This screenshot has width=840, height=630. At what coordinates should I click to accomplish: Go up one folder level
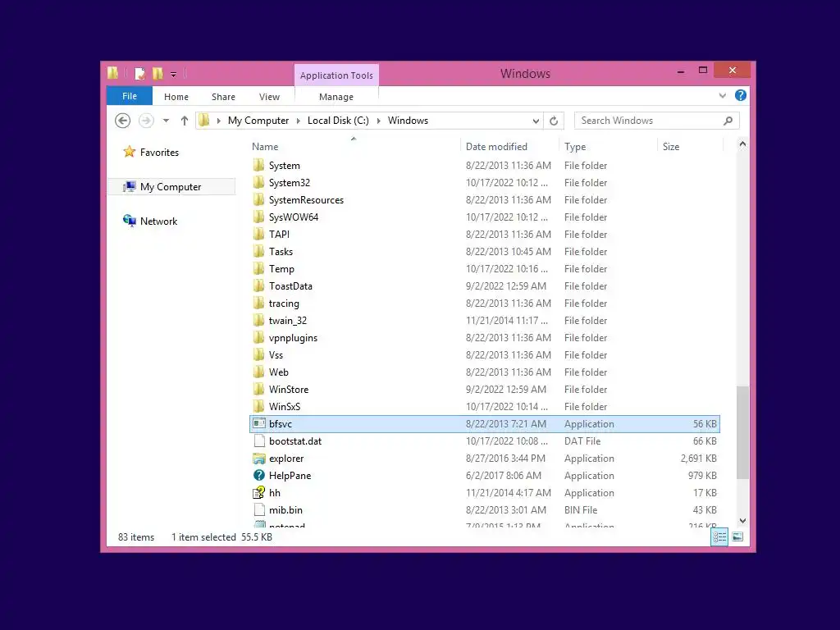click(x=185, y=121)
